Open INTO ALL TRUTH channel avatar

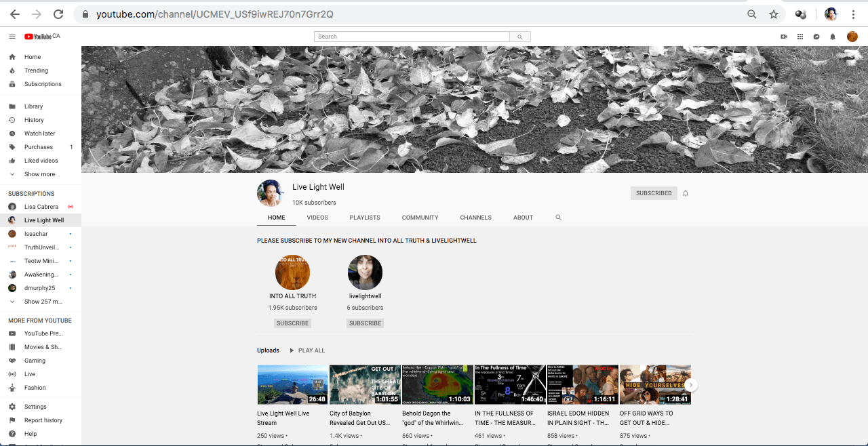click(x=293, y=272)
